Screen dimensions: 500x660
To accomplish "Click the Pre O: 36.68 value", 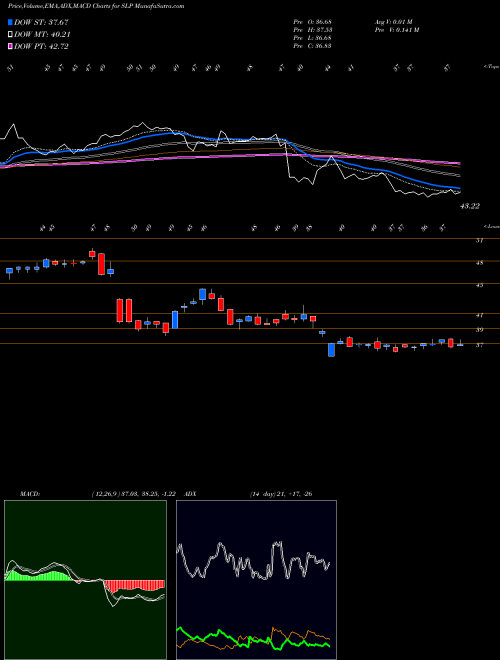I will 312,22.
